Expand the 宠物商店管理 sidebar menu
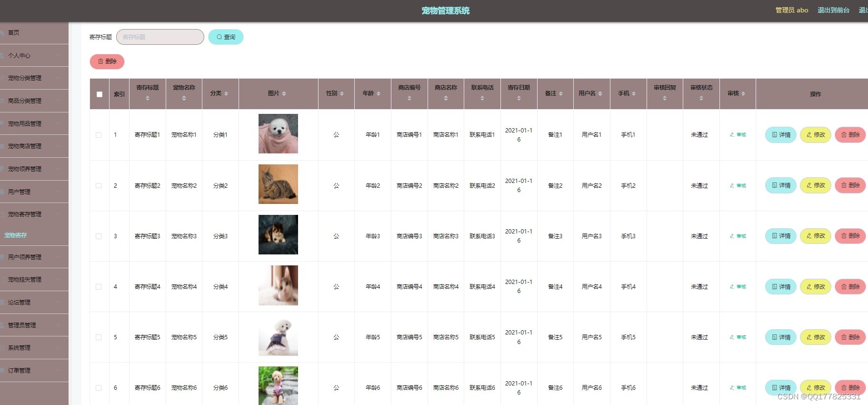This screenshot has width=868, height=405. pyautogui.click(x=34, y=146)
